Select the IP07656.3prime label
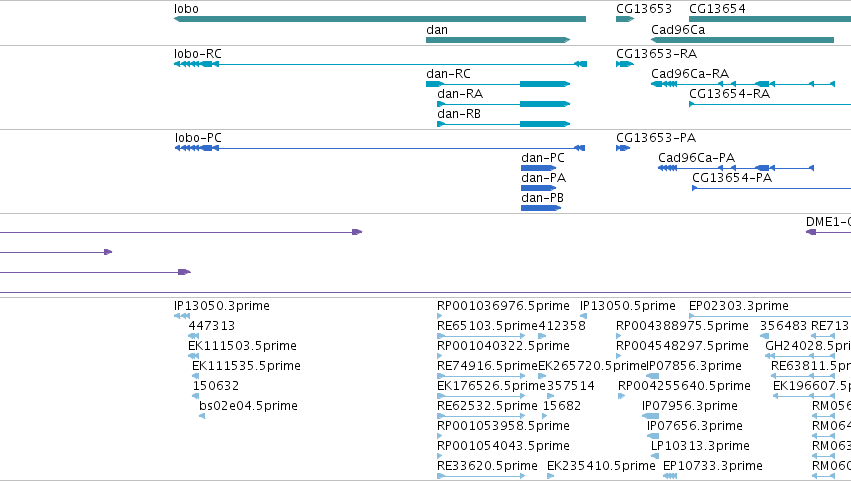851x481 pixels. (x=695, y=426)
